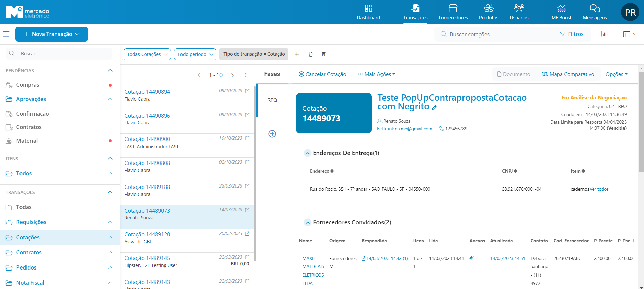Go to the Produtos section
This screenshot has width=644, height=289.
point(488,12)
